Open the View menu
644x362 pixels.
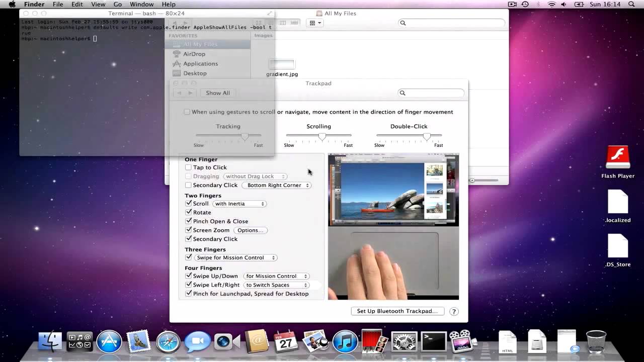click(98, 5)
